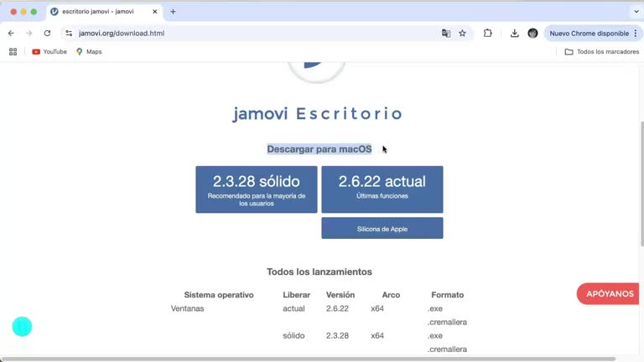
Task: Click .cremallera link for version 2.3.28
Action: pos(447,349)
